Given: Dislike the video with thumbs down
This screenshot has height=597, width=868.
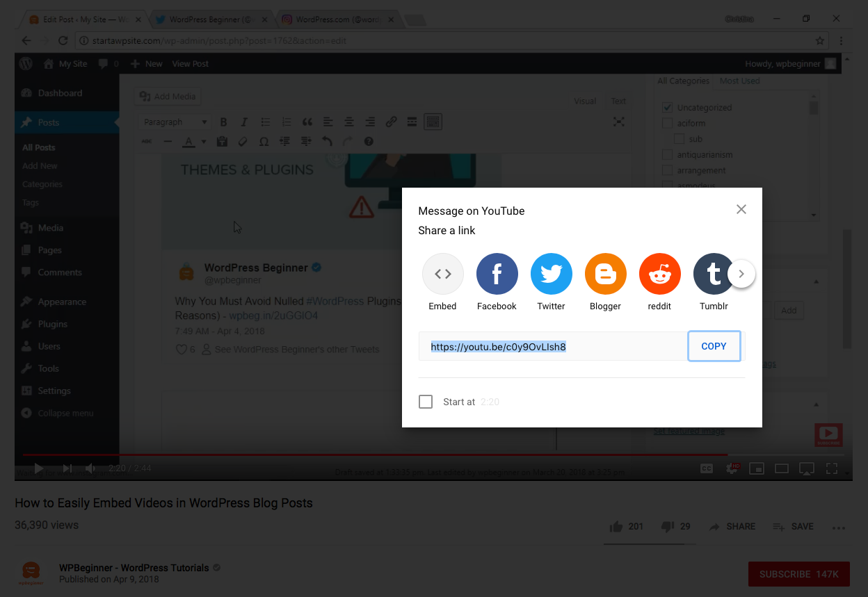Looking at the screenshot, I should 667,527.
